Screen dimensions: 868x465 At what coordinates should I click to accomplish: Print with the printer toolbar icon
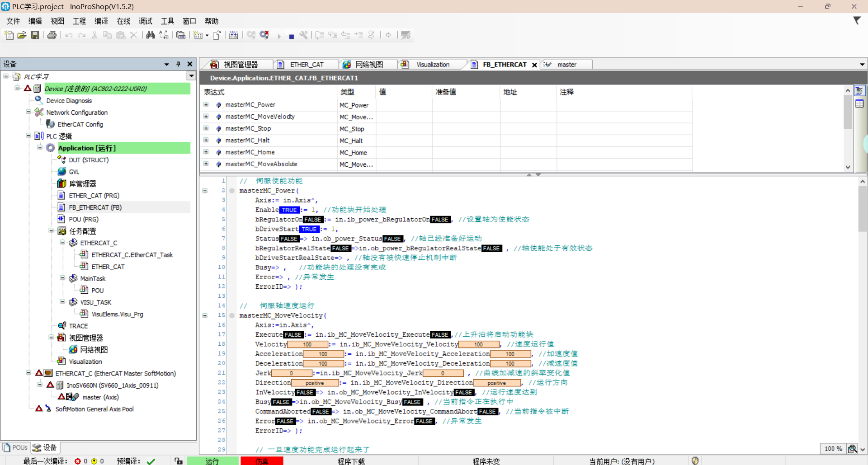[x=52, y=35]
